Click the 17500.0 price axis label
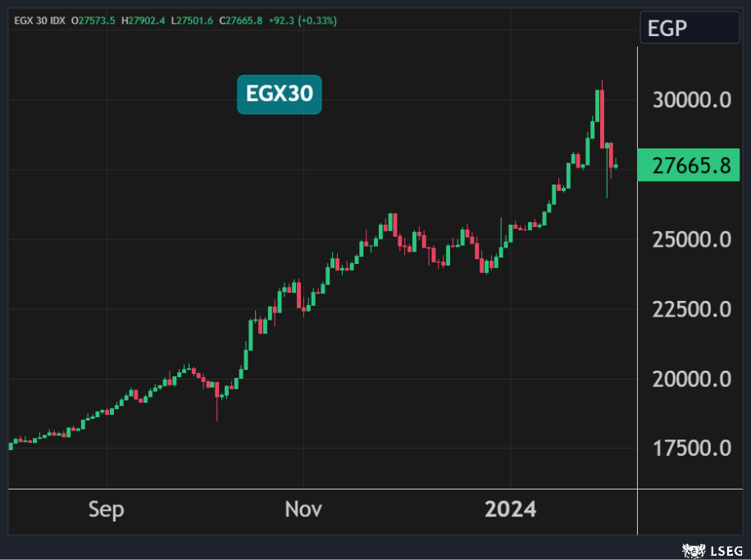This screenshot has width=751, height=560. click(x=691, y=448)
